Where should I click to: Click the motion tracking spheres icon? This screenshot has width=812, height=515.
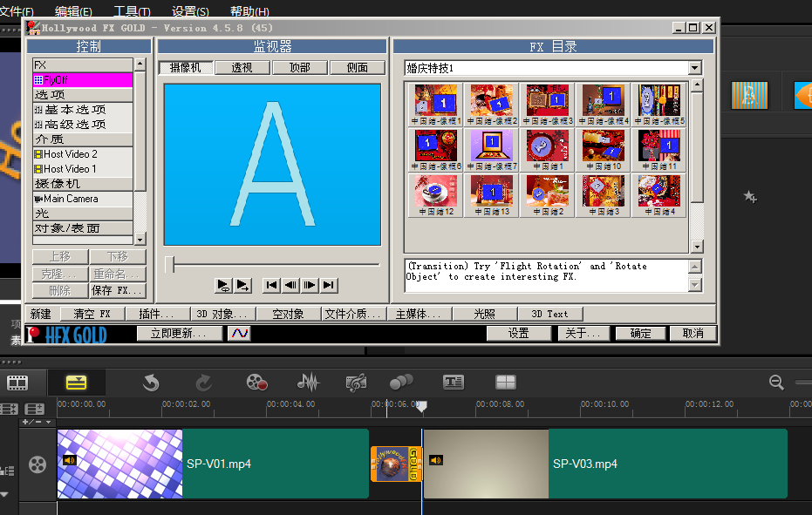coord(401,382)
